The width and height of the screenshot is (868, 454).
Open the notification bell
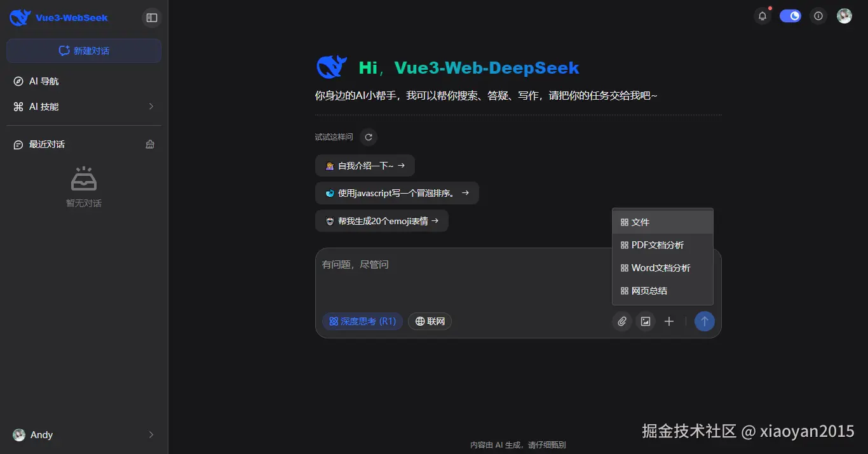coord(762,16)
